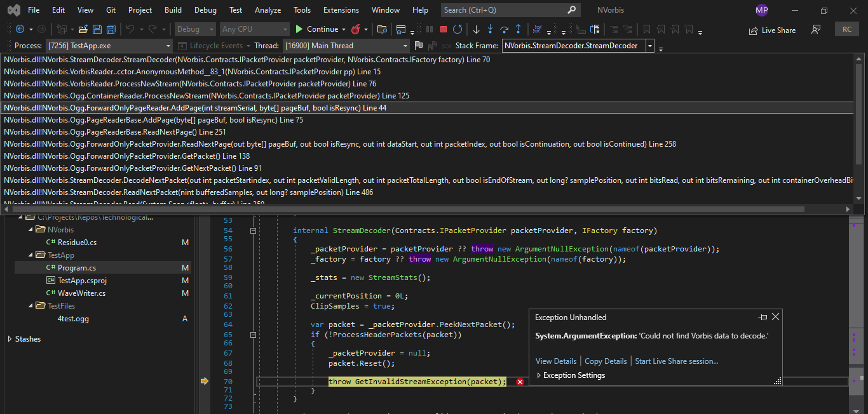
Task: Toggle the flag threads icon beside Thread dropdown
Action: [418, 46]
